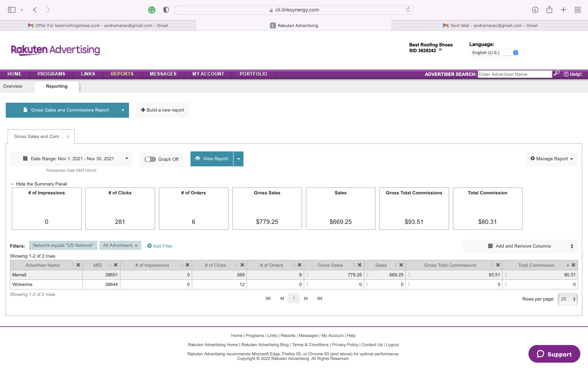Open Safari sidebar toggle icon
588x368 pixels.
click(12, 10)
